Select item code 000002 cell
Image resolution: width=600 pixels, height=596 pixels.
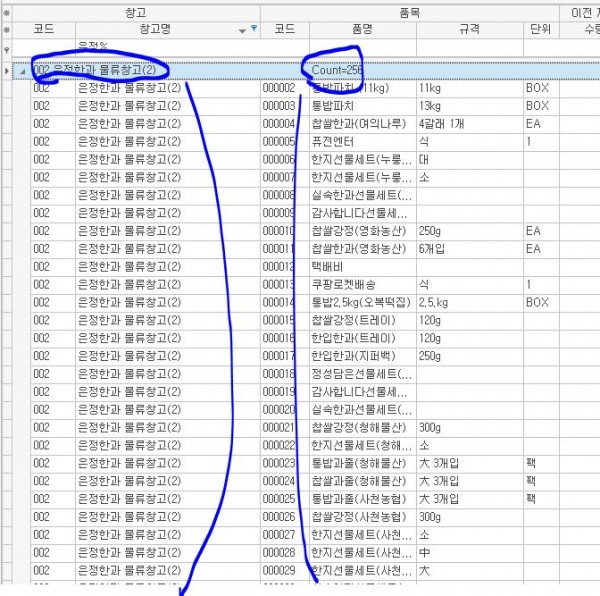(x=279, y=88)
